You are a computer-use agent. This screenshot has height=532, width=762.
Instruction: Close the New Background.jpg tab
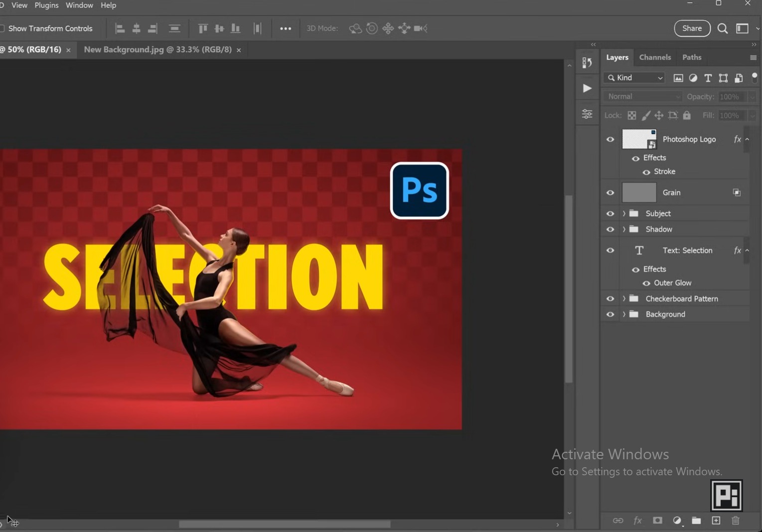click(239, 50)
